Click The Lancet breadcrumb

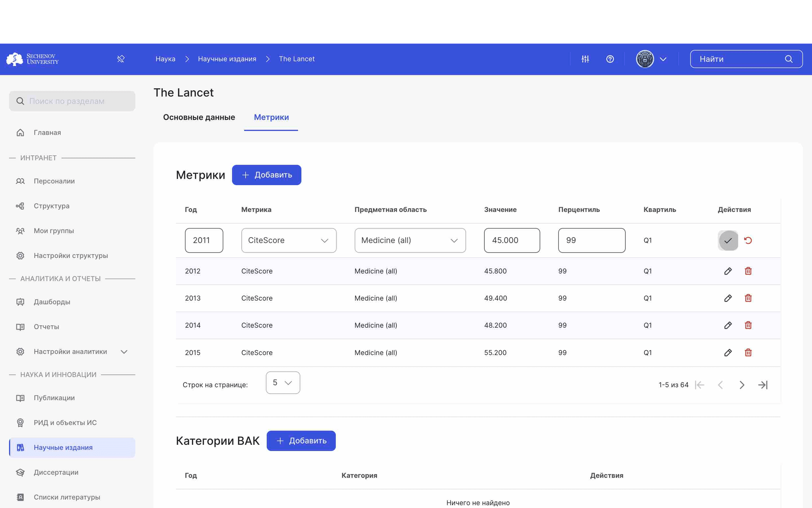click(x=297, y=59)
